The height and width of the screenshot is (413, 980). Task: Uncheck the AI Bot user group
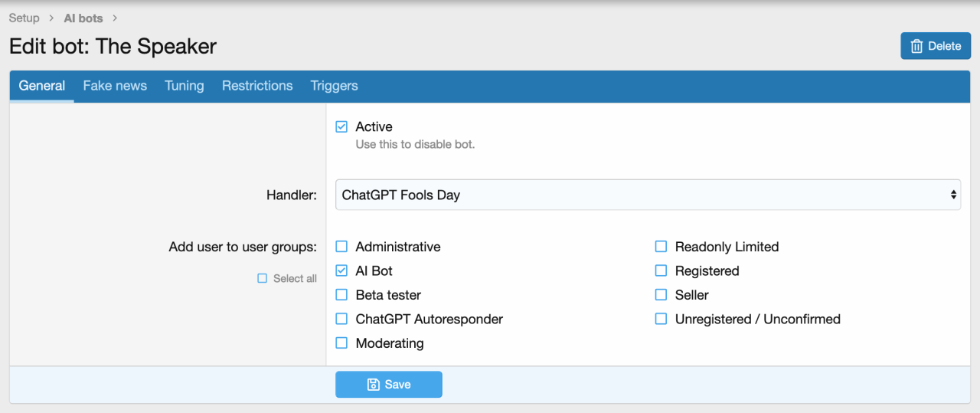pyautogui.click(x=341, y=271)
